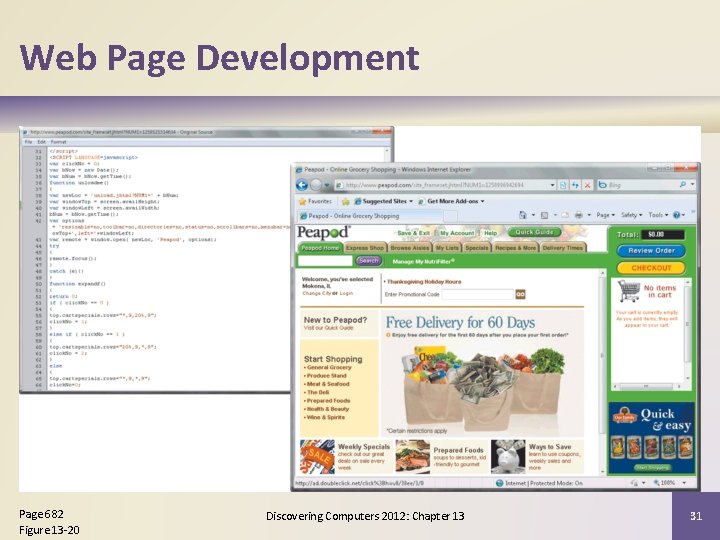The height and width of the screenshot is (540, 720).
Task: Select the Browse Aisles tab
Action: click(x=410, y=248)
